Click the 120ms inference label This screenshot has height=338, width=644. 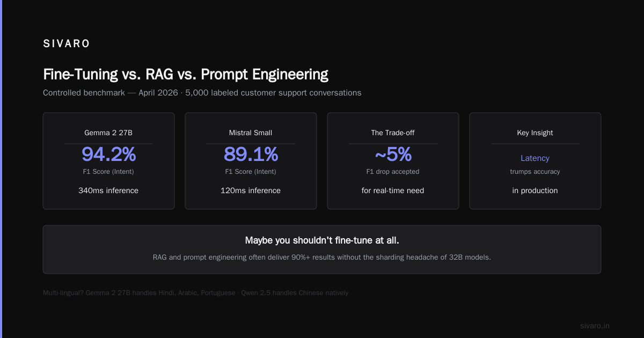click(x=251, y=190)
